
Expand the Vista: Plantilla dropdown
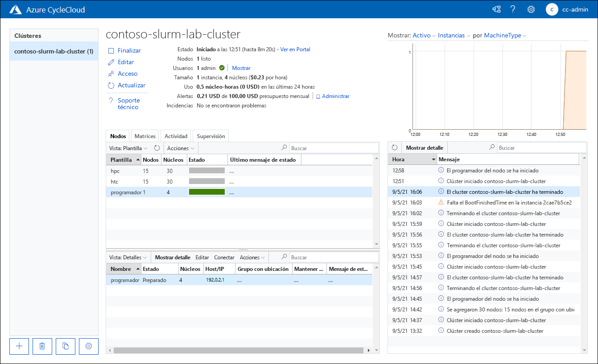click(128, 148)
